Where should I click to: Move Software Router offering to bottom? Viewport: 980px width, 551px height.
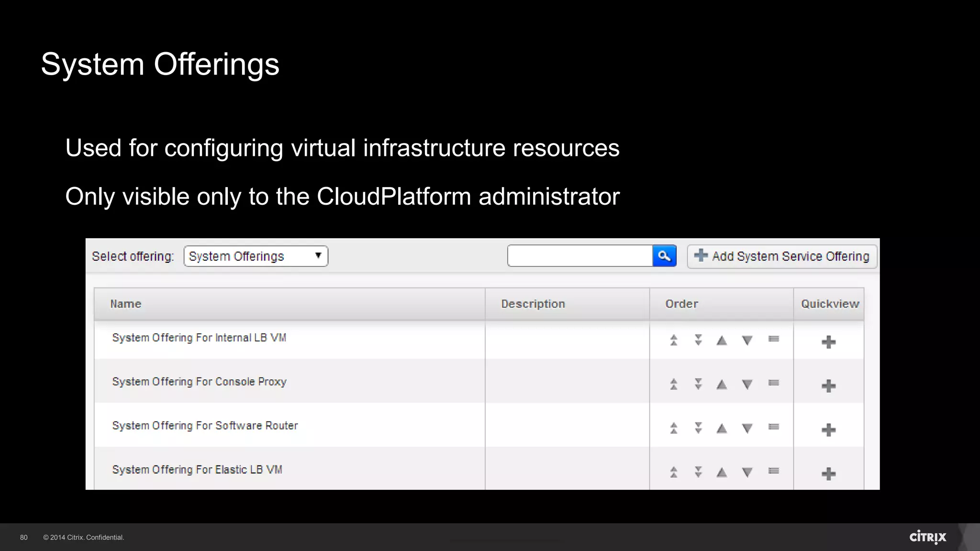click(698, 428)
